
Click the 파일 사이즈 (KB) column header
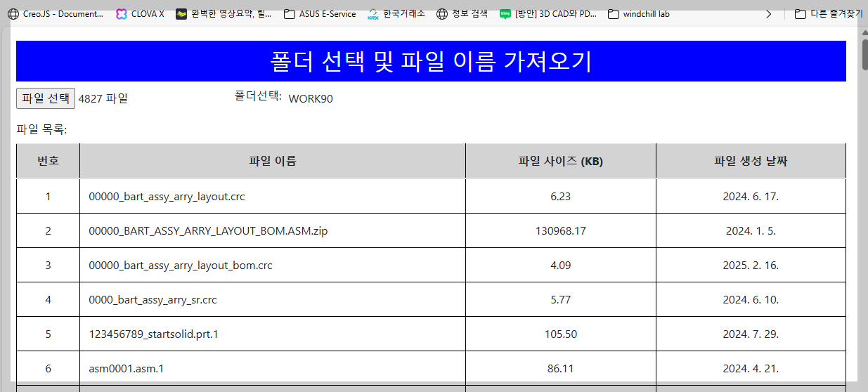(x=561, y=161)
